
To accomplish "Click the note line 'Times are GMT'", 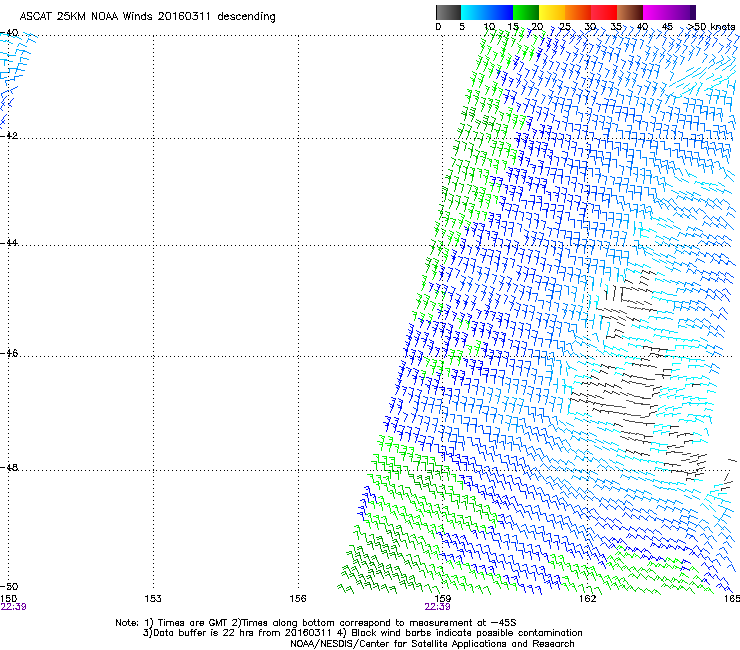I will coord(316,623).
